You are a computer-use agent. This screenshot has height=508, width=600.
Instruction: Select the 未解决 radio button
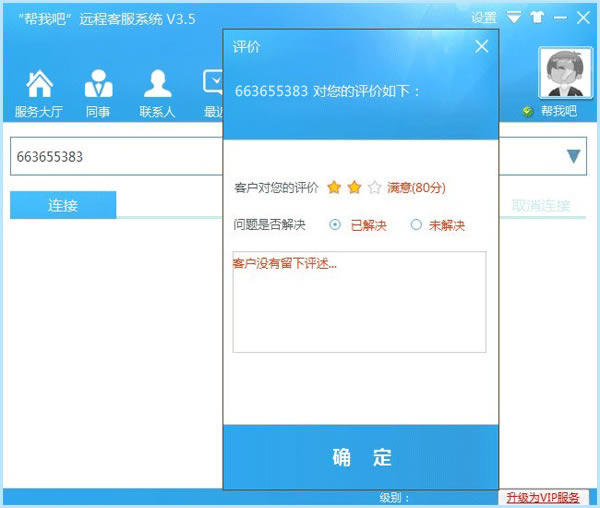pos(416,225)
